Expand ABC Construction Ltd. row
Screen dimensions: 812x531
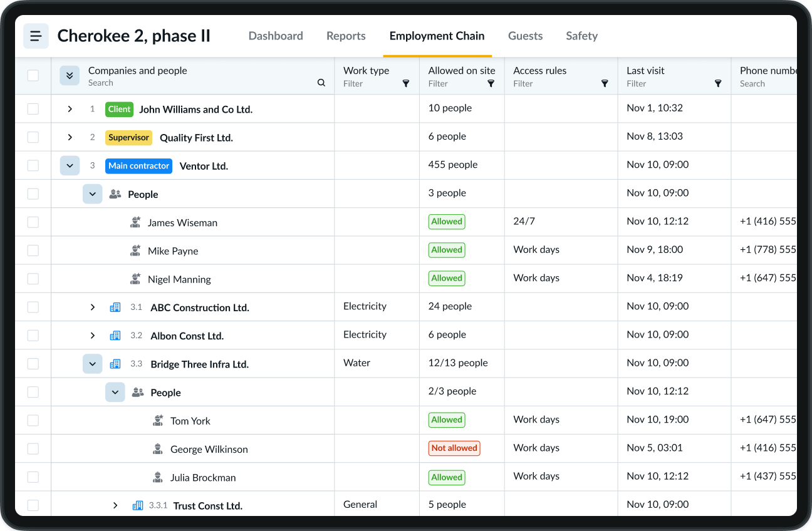[x=93, y=307]
